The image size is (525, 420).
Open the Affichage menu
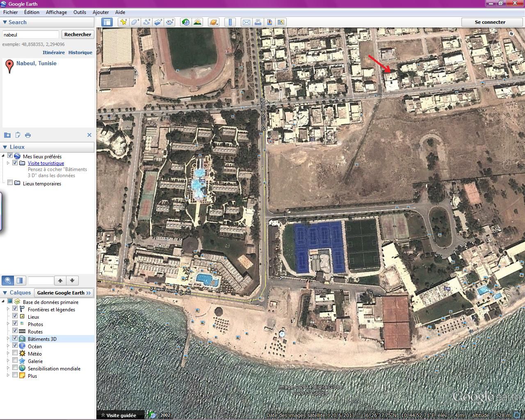[x=56, y=12]
